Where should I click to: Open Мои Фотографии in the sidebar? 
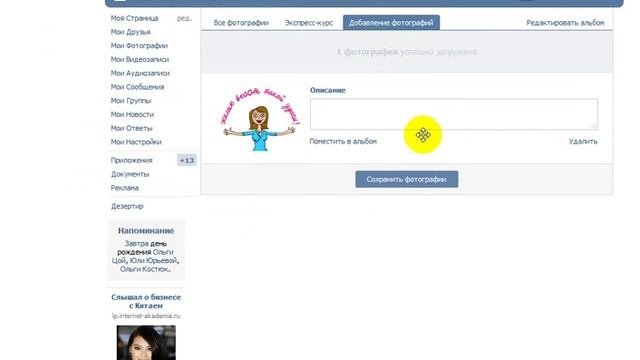tap(139, 46)
